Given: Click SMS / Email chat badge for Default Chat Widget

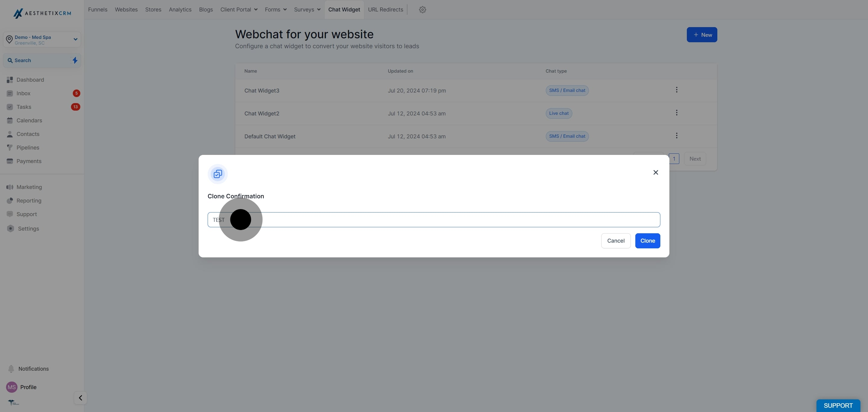Looking at the screenshot, I should [567, 137].
